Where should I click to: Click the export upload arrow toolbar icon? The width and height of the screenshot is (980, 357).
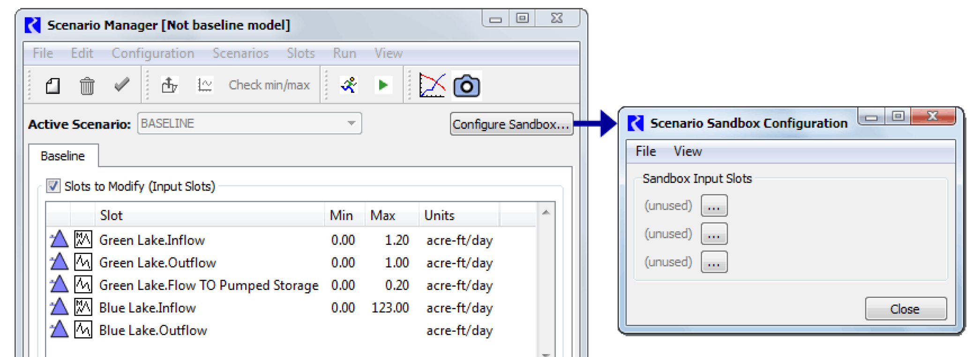point(169,85)
